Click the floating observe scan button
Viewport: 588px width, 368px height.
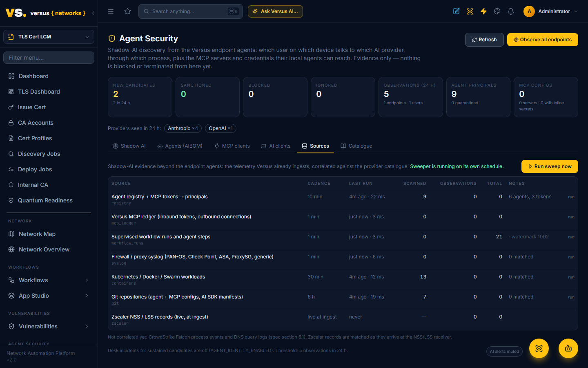[x=539, y=348]
